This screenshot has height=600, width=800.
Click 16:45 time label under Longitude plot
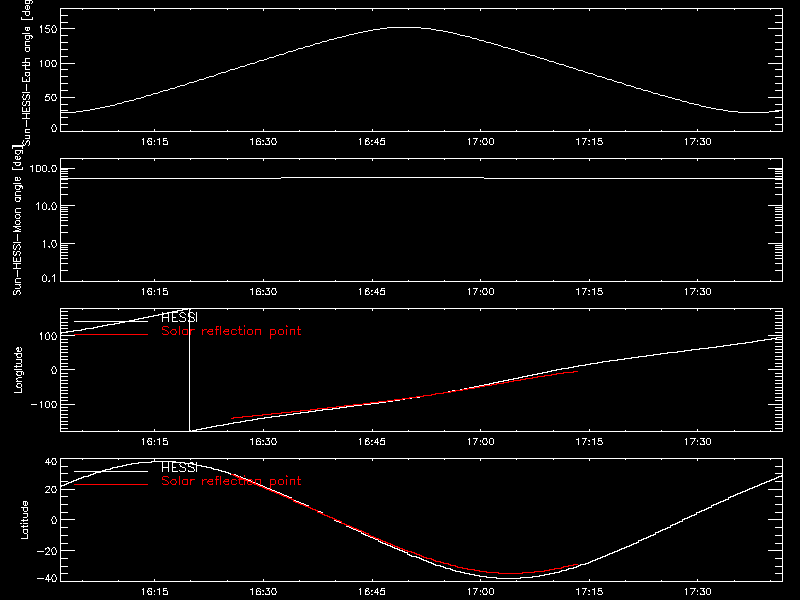pyautogui.click(x=372, y=441)
